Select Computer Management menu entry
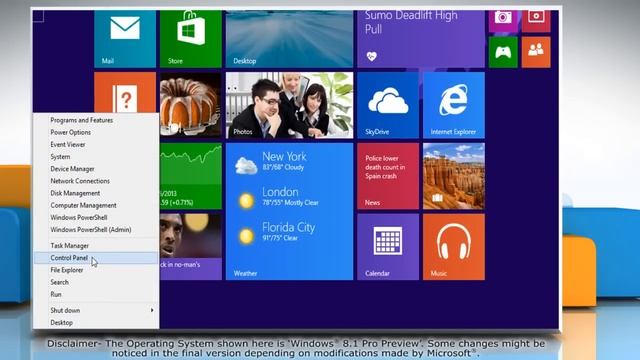The image size is (640, 360). click(x=96, y=205)
